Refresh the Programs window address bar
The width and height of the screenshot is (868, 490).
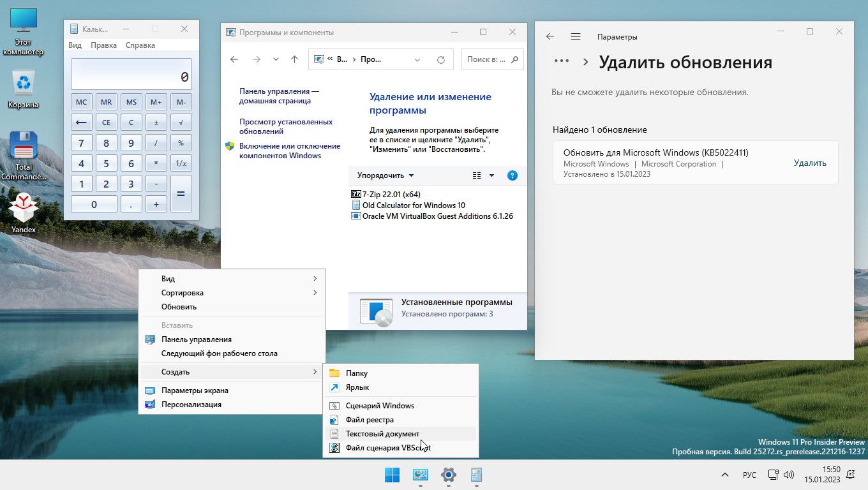tap(440, 59)
